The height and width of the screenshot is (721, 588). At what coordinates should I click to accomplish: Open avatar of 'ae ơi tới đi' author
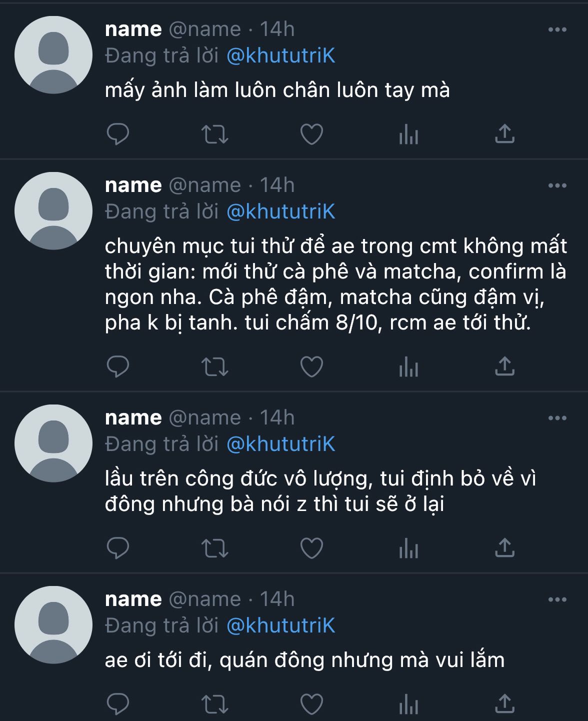click(x=53, y=625)
